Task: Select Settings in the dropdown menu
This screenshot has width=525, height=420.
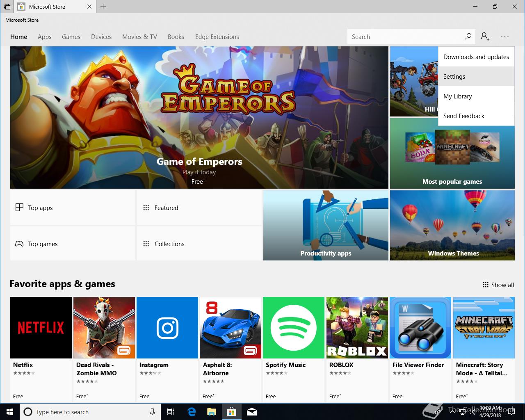Action: tap(476, 76)
